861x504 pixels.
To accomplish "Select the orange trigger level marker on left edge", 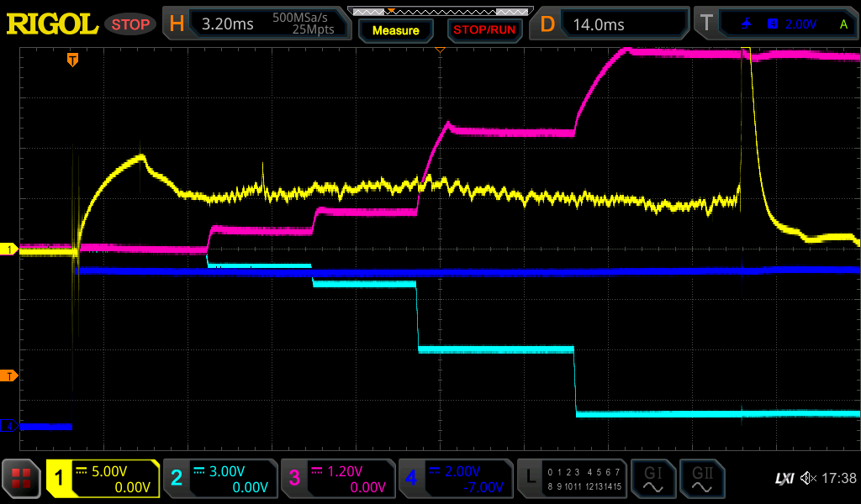I will coord(9,375).
